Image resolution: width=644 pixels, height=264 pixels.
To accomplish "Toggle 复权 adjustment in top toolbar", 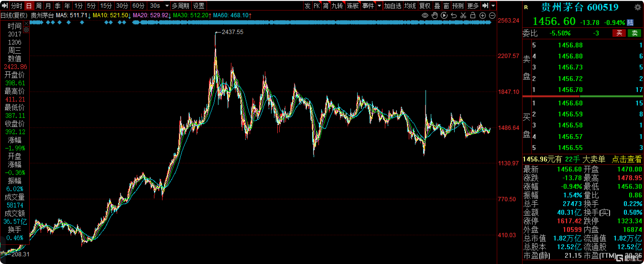I will 425,6.
